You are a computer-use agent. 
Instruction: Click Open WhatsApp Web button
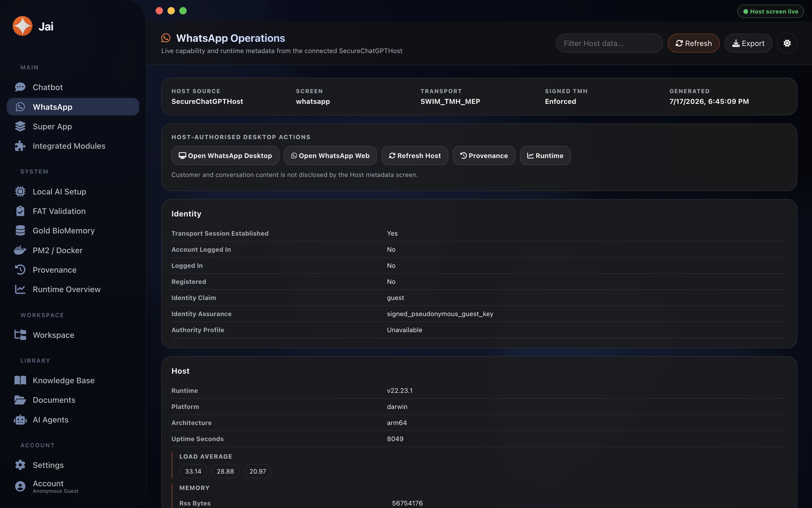330,156
